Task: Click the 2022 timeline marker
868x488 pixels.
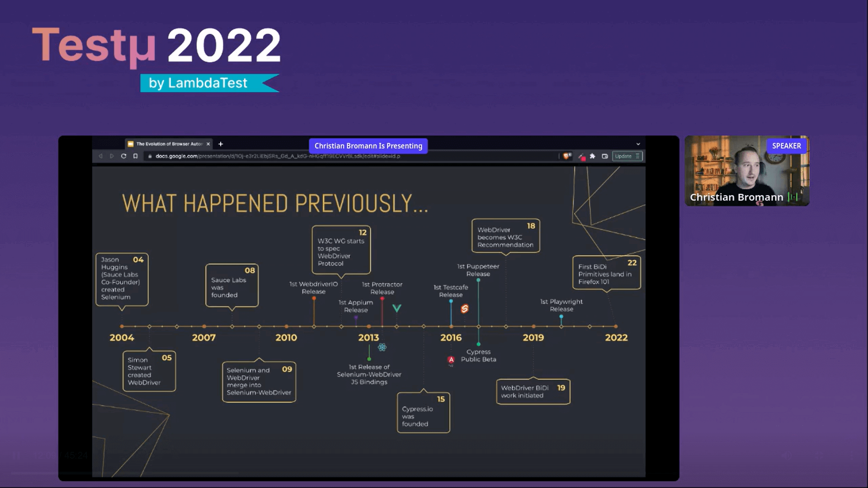Action: click(x=616, y=338)
